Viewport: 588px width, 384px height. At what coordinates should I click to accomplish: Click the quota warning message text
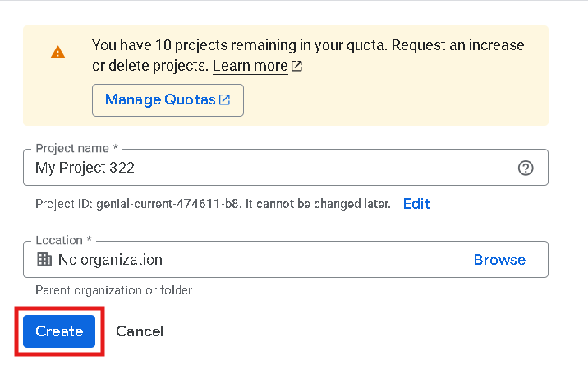pyautogui.click(x=308, y=45)
